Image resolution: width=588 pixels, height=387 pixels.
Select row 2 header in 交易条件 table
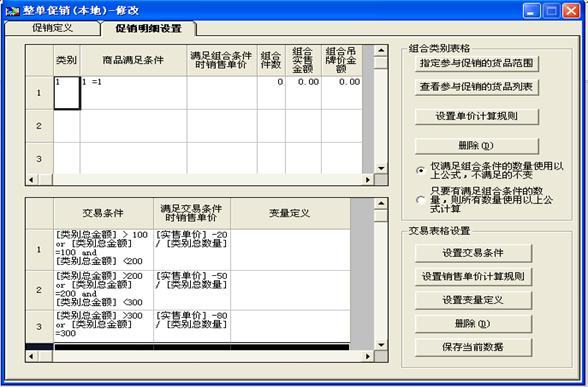39,290
